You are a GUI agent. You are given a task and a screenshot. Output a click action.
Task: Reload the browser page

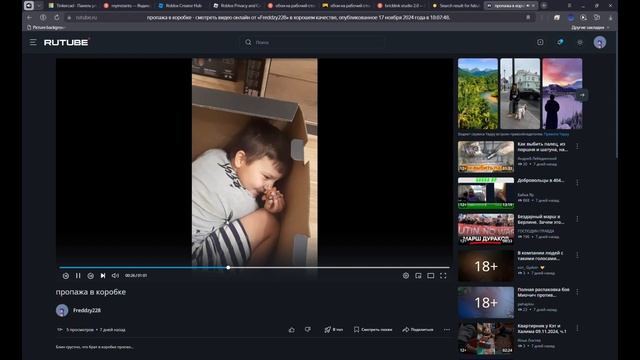point(57,18)
